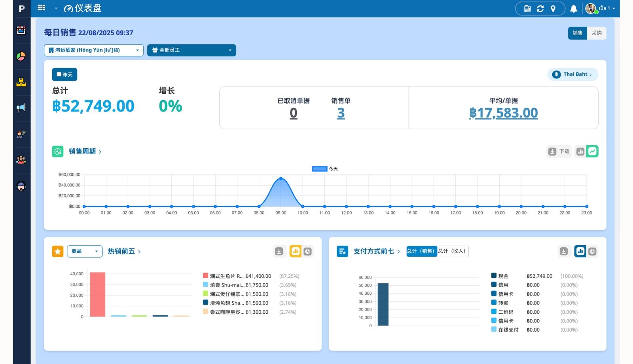Open the pie chart reports sidebar icon
This screenshot has width=633, height=364.
click(21, 57)
